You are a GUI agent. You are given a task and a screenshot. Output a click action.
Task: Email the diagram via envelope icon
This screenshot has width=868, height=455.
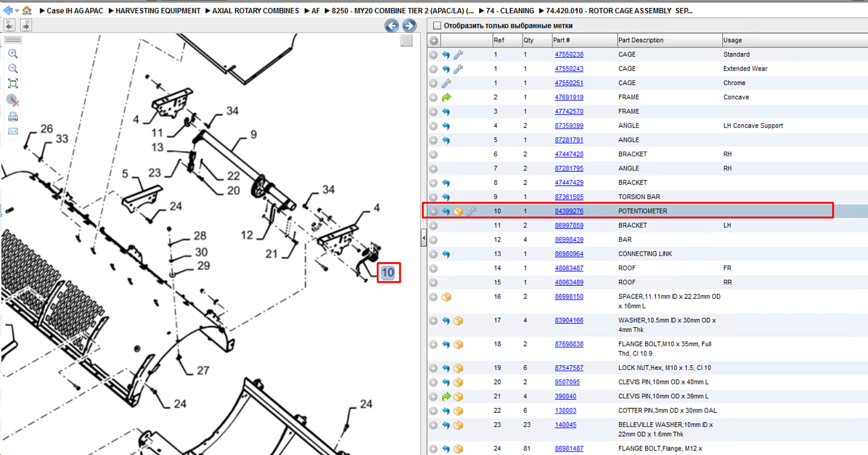pyautogui.click(x=13, y=131)
